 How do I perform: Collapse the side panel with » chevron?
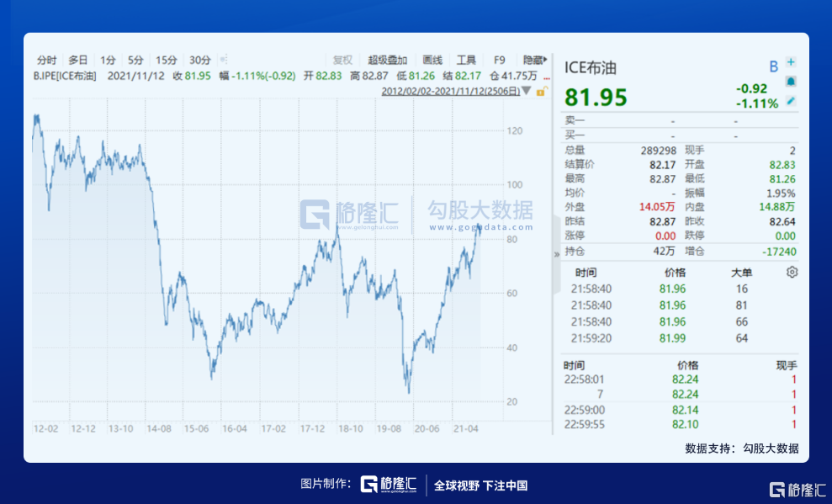556,253
